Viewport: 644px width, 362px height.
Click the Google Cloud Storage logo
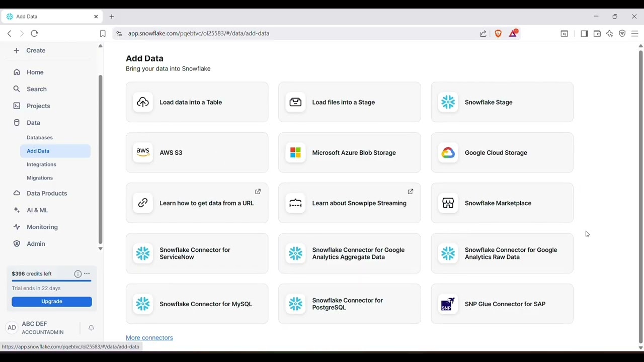[448, 152]
